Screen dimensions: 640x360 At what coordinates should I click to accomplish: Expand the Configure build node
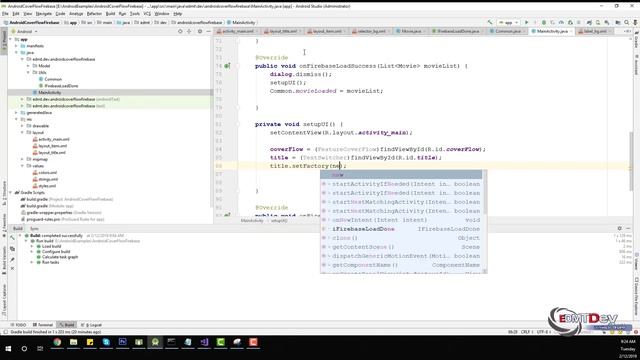tap(32, 252)
